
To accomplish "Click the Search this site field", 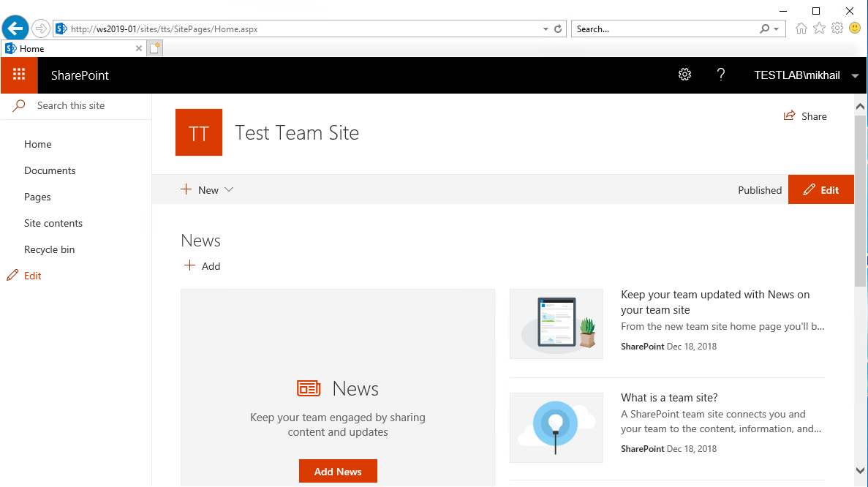I will [x=76, y=106].
